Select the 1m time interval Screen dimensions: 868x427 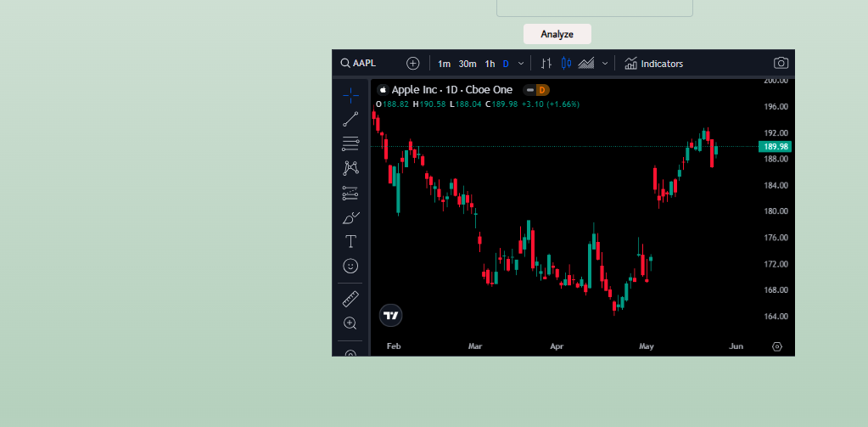click(x=444, y=64)
